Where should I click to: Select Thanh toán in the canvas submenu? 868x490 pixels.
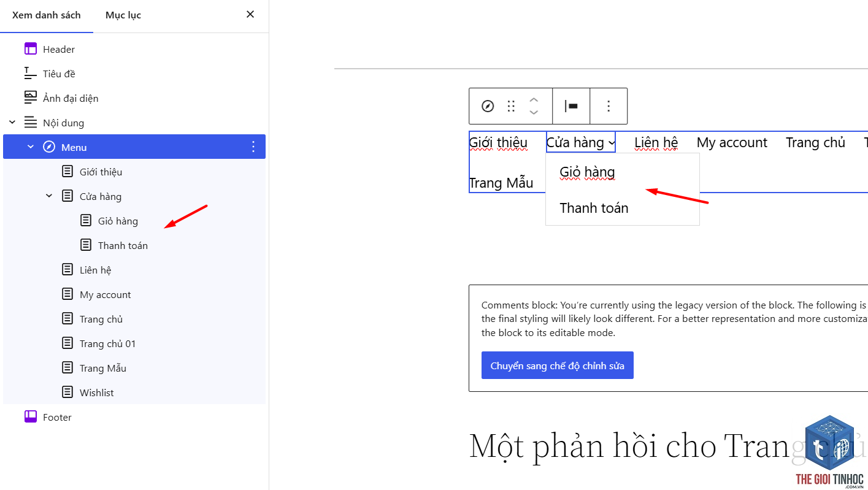594,208
